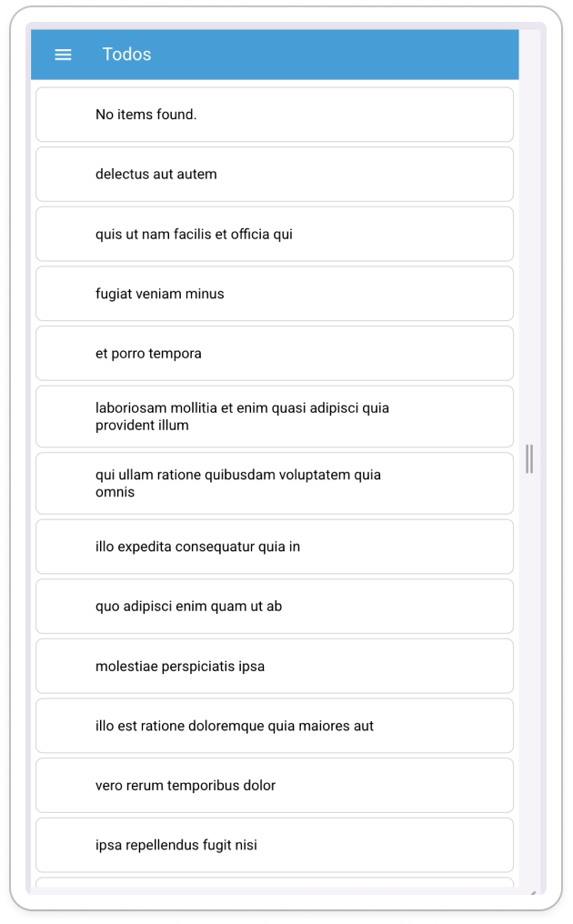
Task: Grab the double-line vertical resize handle
Action: (x=529, y=458)
